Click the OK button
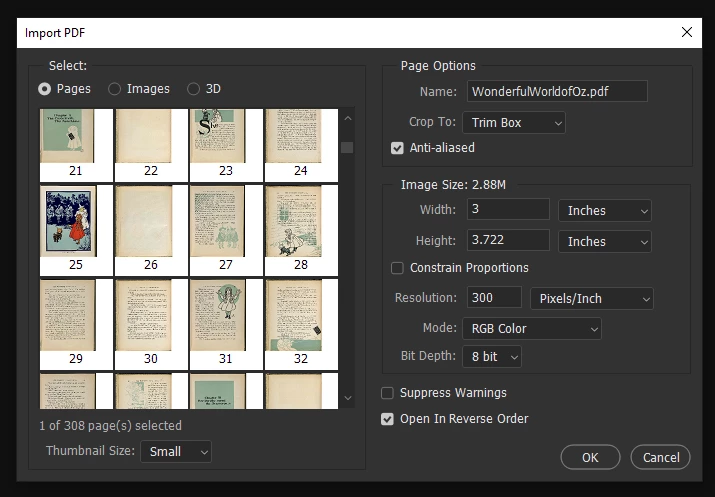This screenshot has width=715, height=497. pos(590,457)
